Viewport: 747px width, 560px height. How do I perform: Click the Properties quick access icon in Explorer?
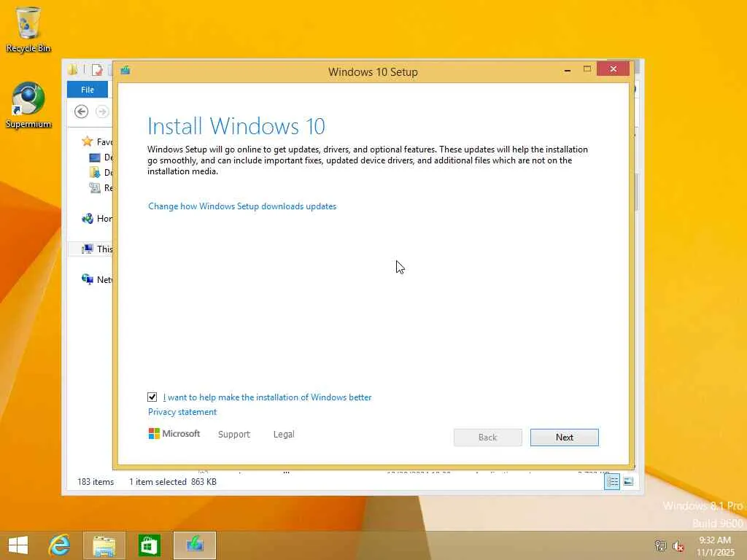tap(97, 70)
